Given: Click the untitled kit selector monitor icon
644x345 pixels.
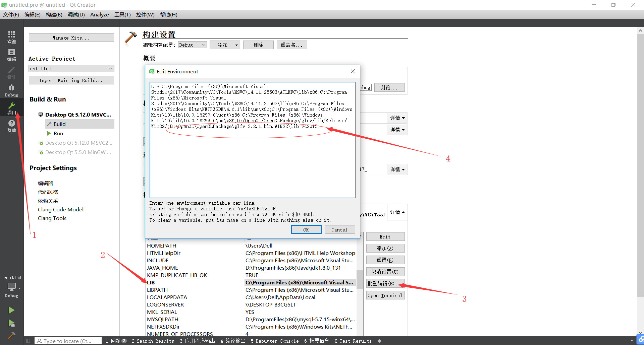Looking at the screenshot, I should pos(12,286).
